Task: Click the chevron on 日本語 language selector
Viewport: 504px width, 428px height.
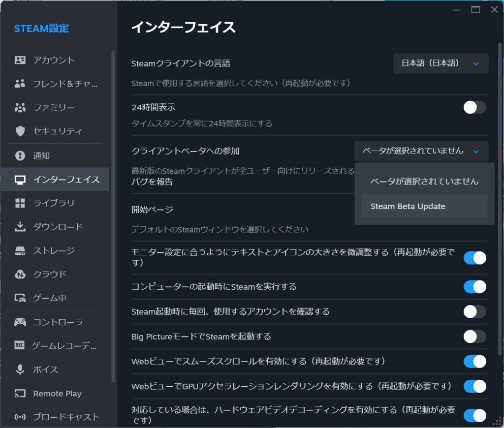Action: coord(476,63)
